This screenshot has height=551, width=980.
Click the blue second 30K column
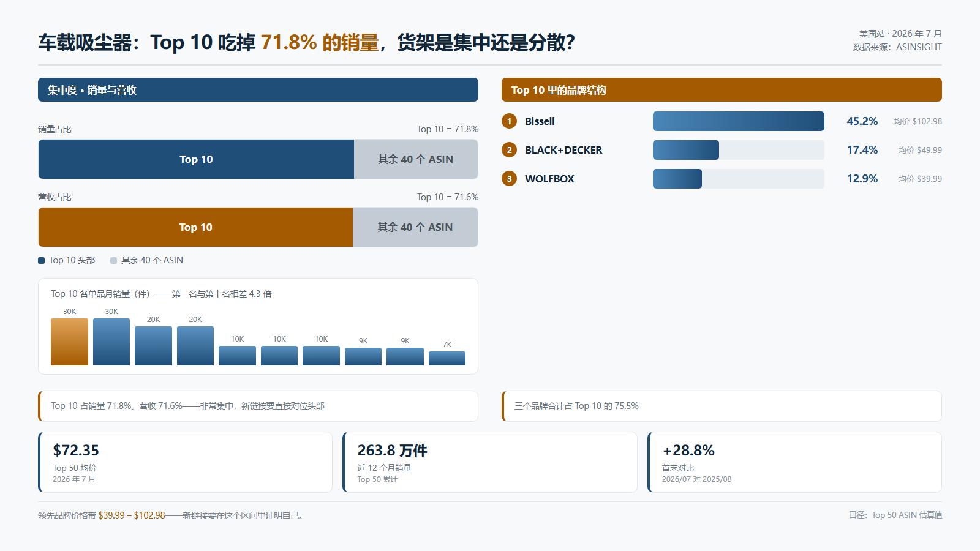[111, 342]
